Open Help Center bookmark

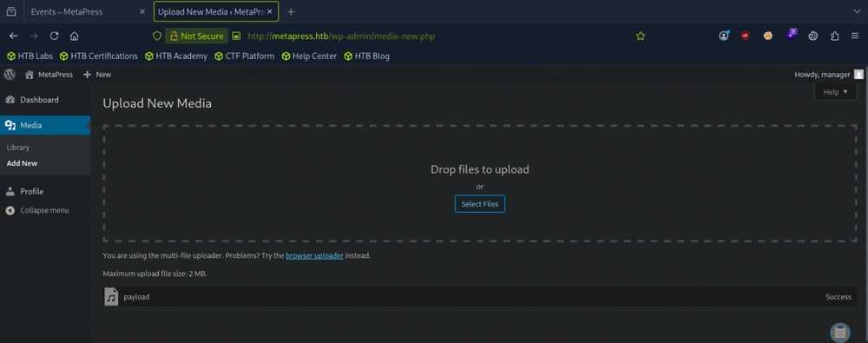(x=309, y=56)
